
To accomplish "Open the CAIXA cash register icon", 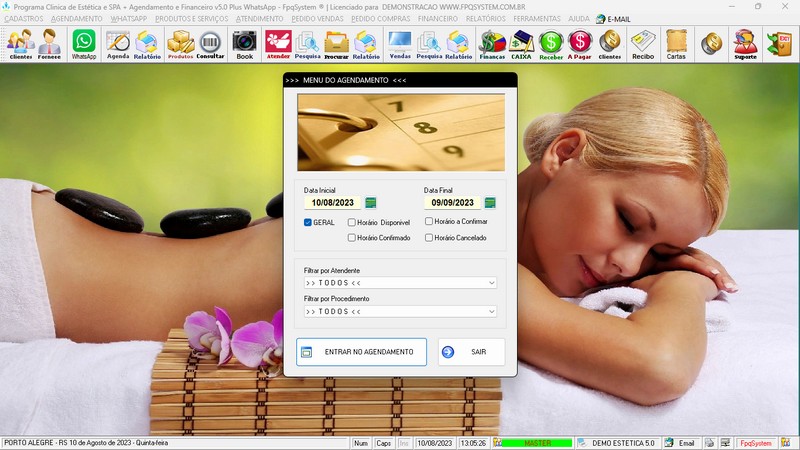I will tap(521, 44).
